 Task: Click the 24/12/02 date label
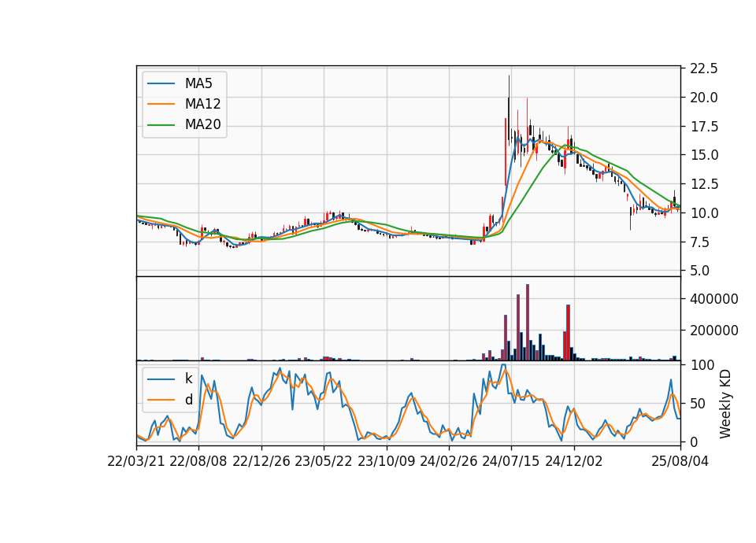574,461
